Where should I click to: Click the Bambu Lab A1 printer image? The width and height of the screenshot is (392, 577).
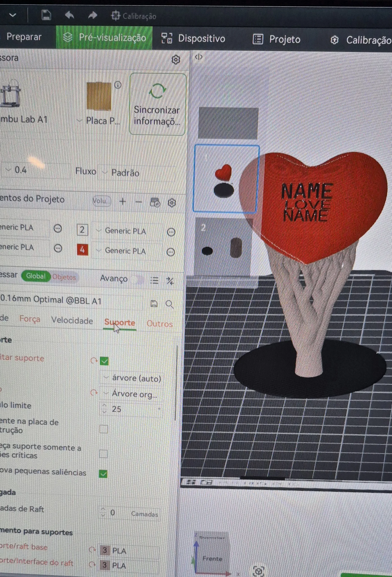click(10, 94)
